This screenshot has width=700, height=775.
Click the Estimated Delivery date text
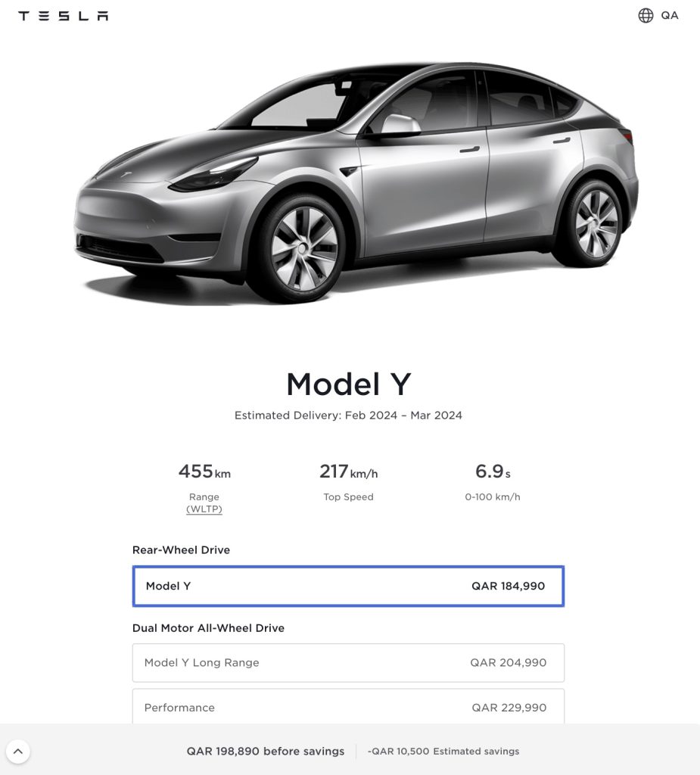[349, 416]
